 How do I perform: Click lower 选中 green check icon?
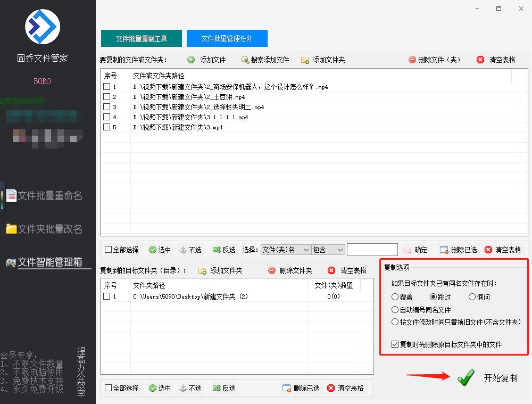[x=153, y=388]
